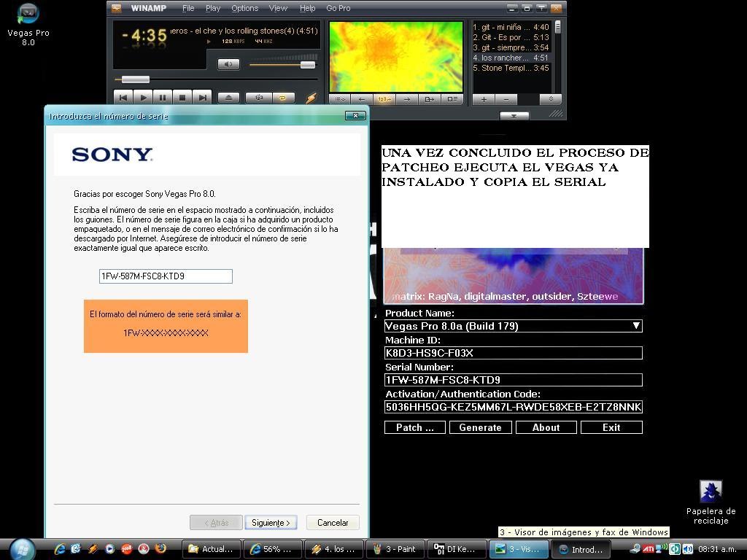
Task: Select playlist track 'Git - Es por'
Action: click(511, 37)
